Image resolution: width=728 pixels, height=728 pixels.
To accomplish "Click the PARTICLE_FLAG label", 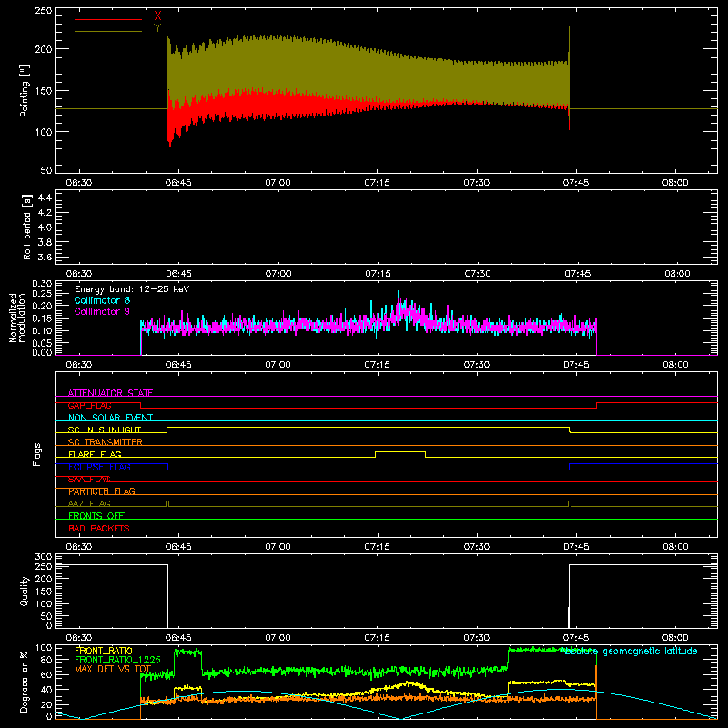I will pyautogui.click(x=102, y=490).
